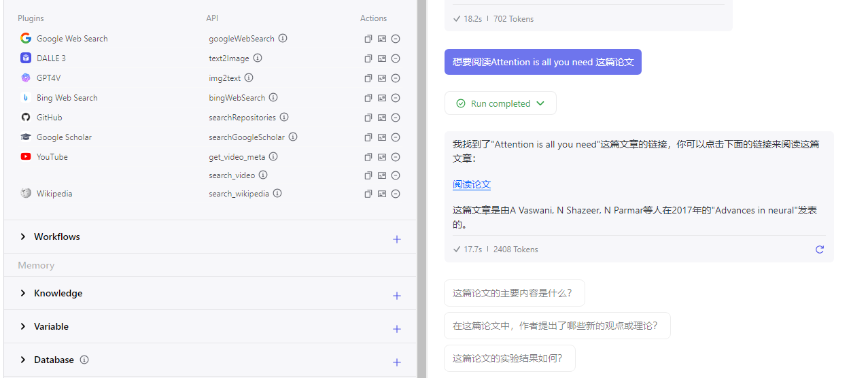
Task: Select suggestion about 新的观点或理论
Action: click(x=557, y=326)
